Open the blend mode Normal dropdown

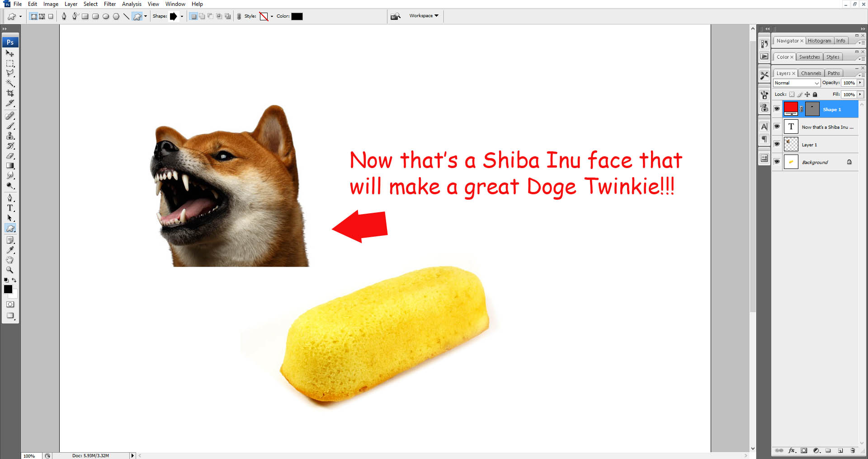[x=797, y=83]
